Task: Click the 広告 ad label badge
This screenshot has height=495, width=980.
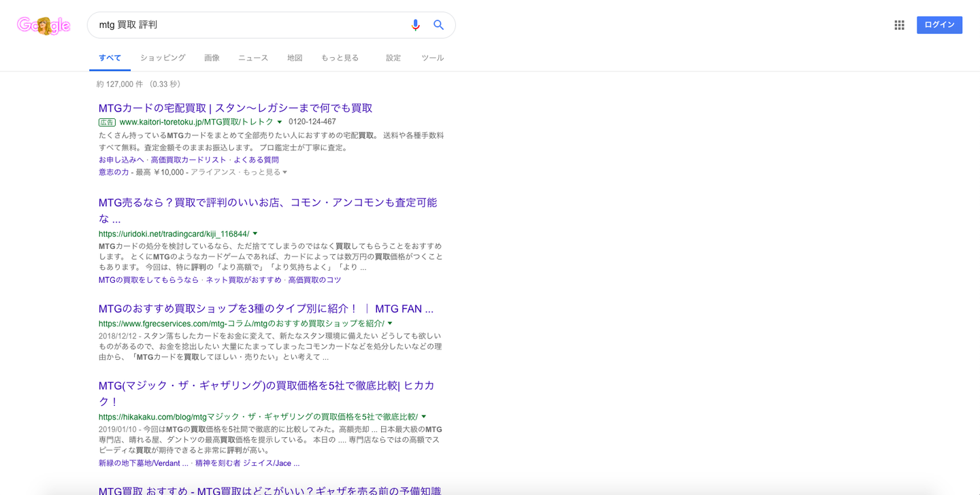Action: pyautogui.click(x=107, y=122)
